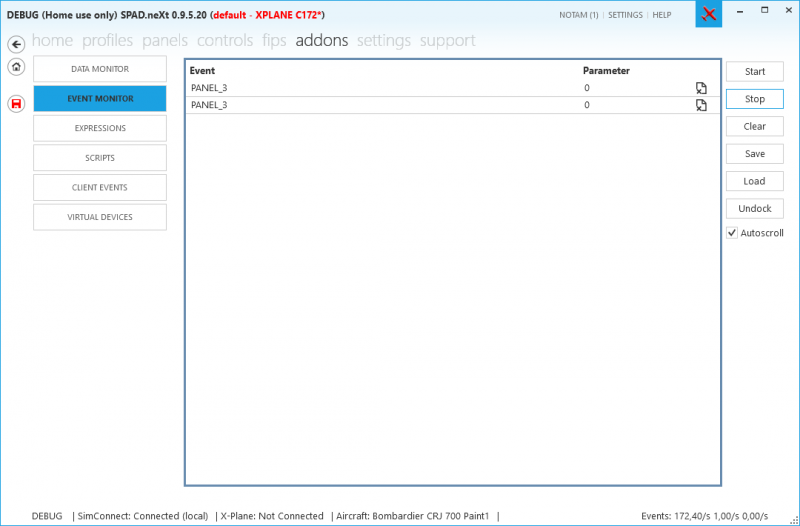800x526 pixels.
Task: Undock the event monitor window
Action: (x=755, y=208)
